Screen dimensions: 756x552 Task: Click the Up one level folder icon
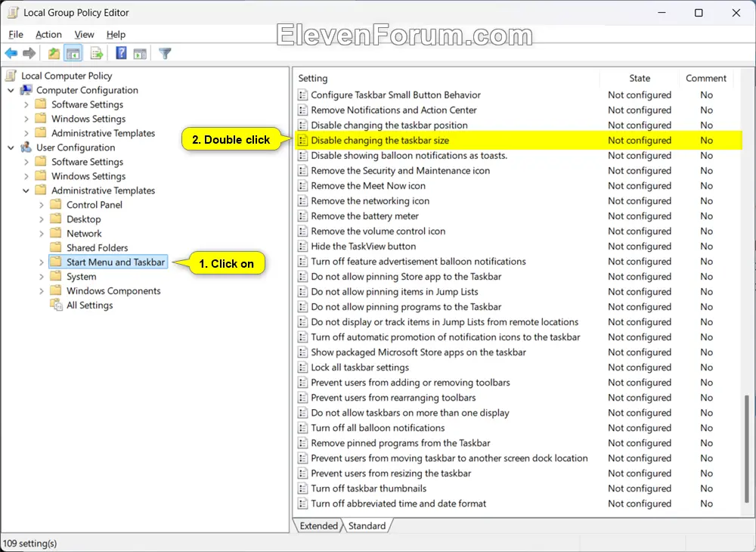pyautogui.click(x=54, y=54)
